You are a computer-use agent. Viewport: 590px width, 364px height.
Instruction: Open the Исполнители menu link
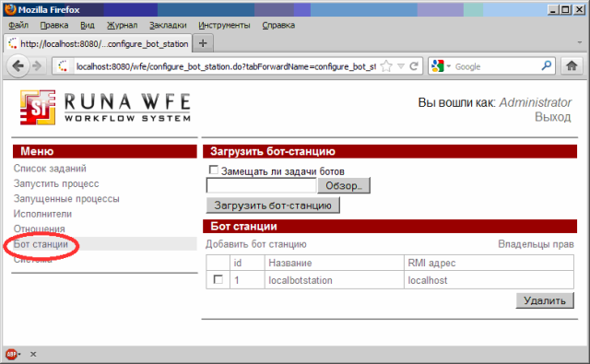pyautogui.click(x=42, y=214)
